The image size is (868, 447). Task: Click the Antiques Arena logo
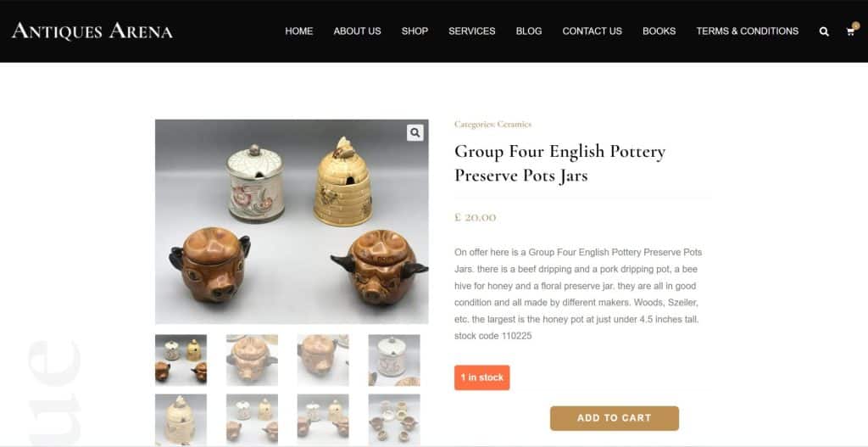click(x=92, y=31)
